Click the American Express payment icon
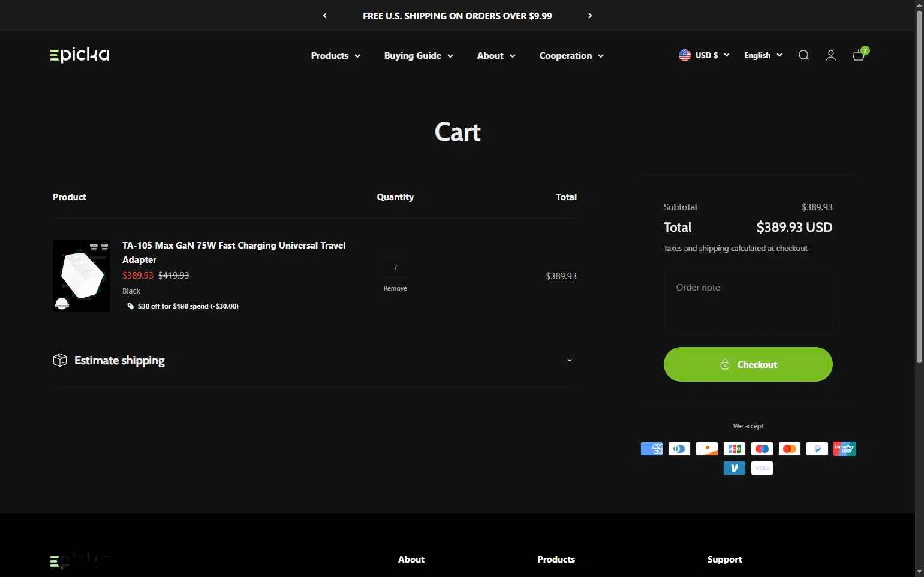 pyautogui.click(x=652, y=449)
